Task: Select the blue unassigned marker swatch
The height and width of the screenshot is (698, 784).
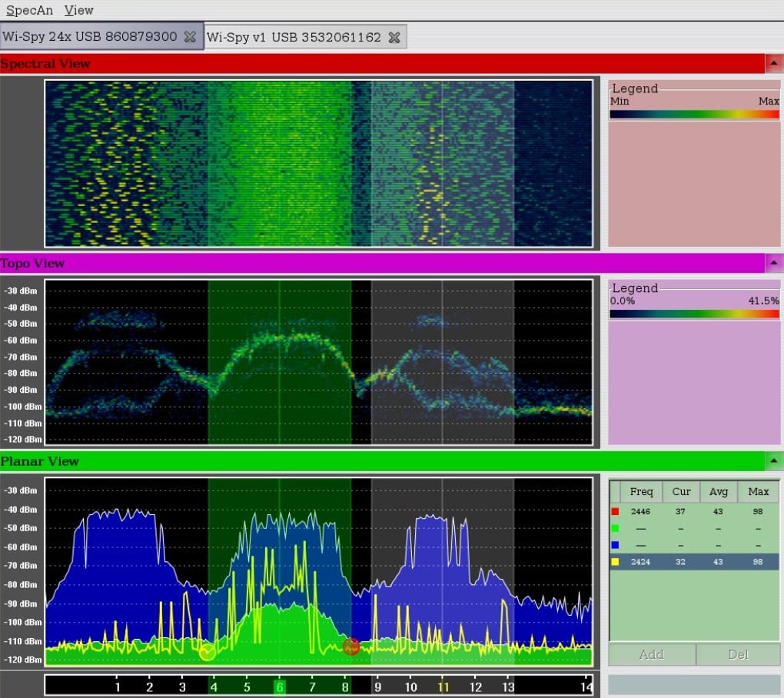Action: tap(616, 545)
